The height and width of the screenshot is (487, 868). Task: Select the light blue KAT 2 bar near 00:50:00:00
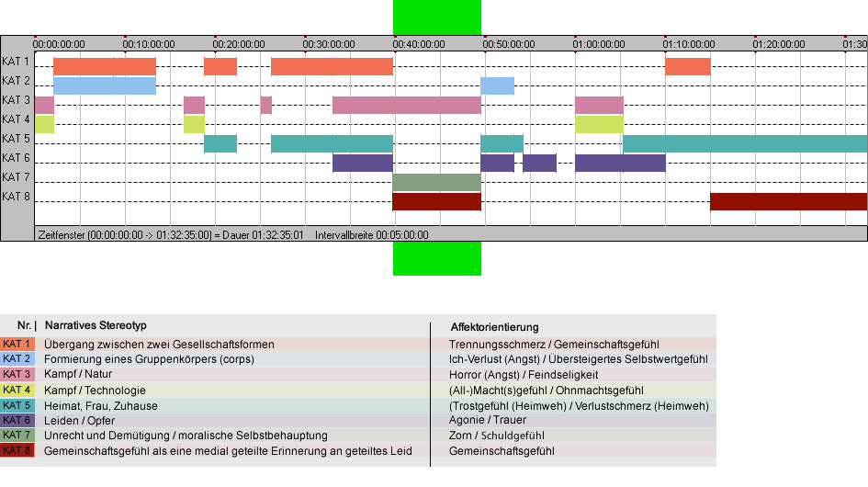pyautogui.click(x=497, y=85)
